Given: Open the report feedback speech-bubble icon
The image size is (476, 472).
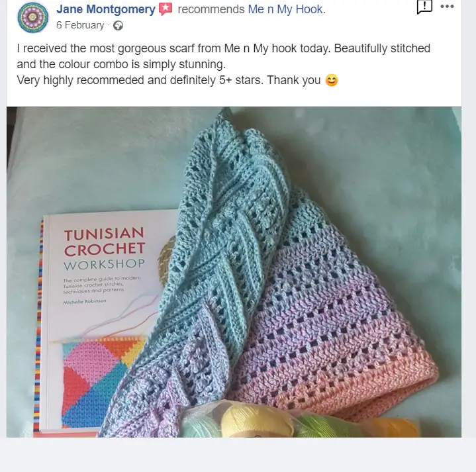Looking at the screenshot, I should coord(424,7).
